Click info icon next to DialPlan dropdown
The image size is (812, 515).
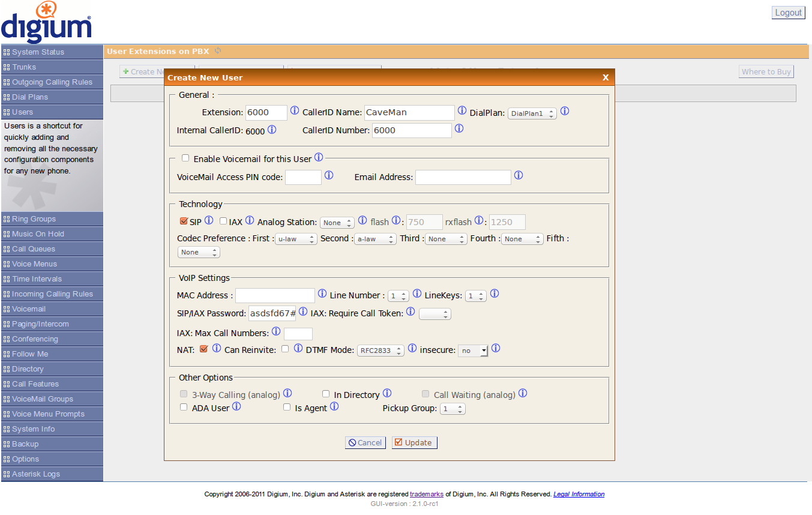coord(565,112)
